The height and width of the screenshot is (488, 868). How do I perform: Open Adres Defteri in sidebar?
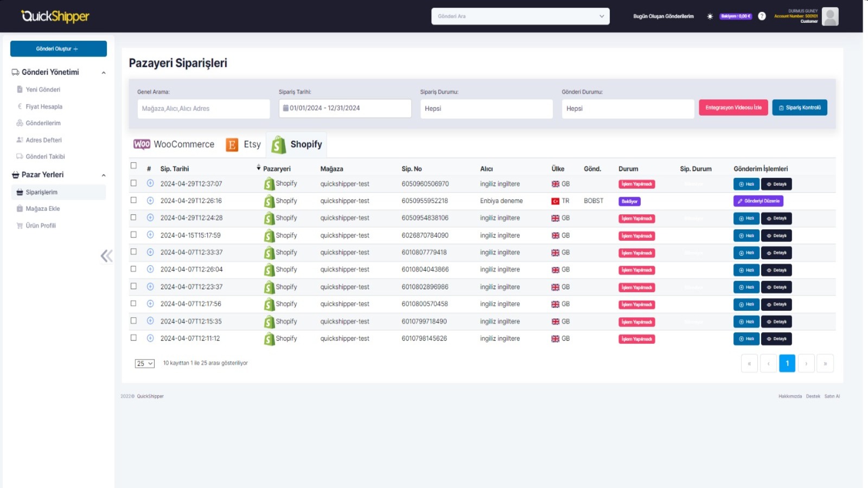point(43,140)
